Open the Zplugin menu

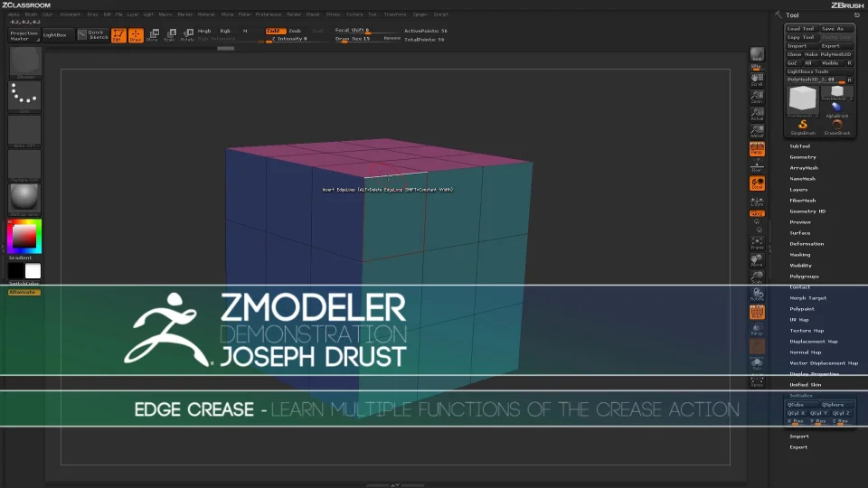pyautogui.click(x=420, y=14)
